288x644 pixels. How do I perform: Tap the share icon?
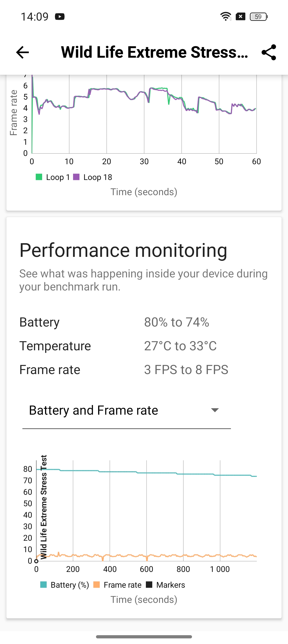tap(269, 52)
